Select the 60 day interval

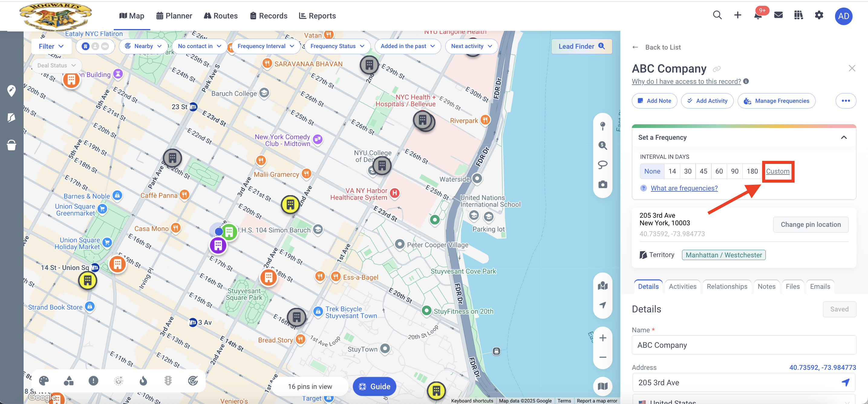pyautogui.click(x=719, y=171)
